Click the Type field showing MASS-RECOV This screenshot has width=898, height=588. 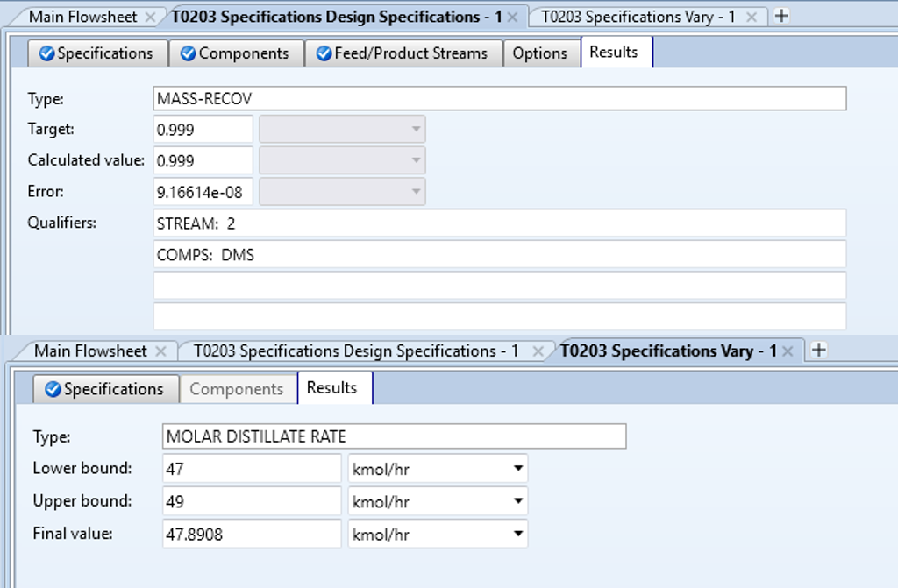500,98
